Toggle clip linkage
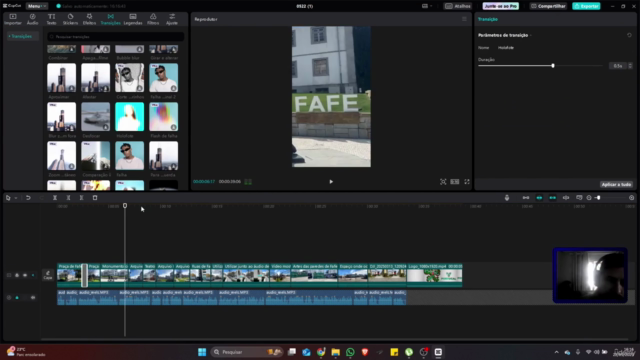 pyautogui.click(x=553, y=198)
